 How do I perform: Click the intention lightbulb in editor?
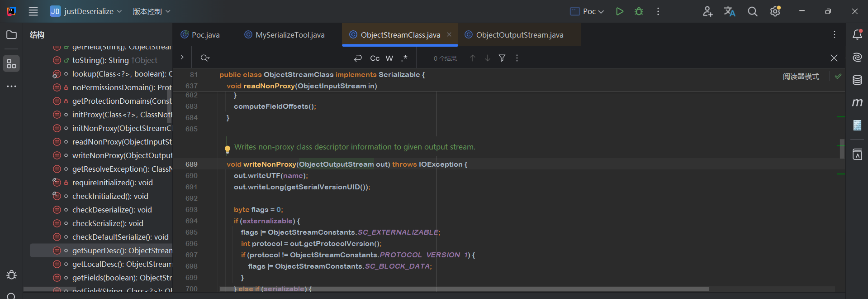228,149
